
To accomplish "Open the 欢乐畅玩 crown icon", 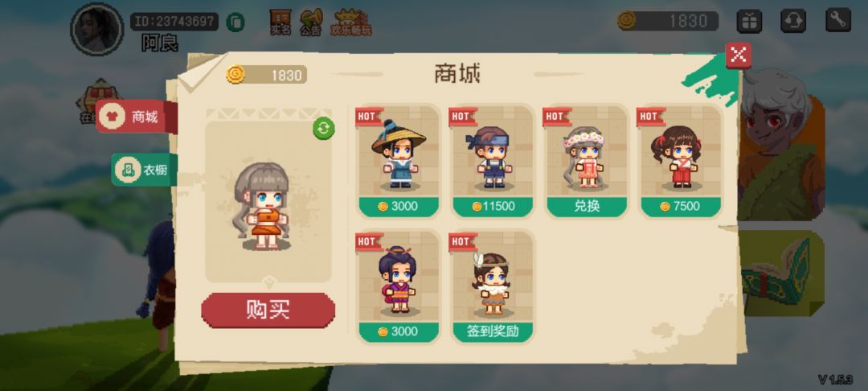I will 351,23.
